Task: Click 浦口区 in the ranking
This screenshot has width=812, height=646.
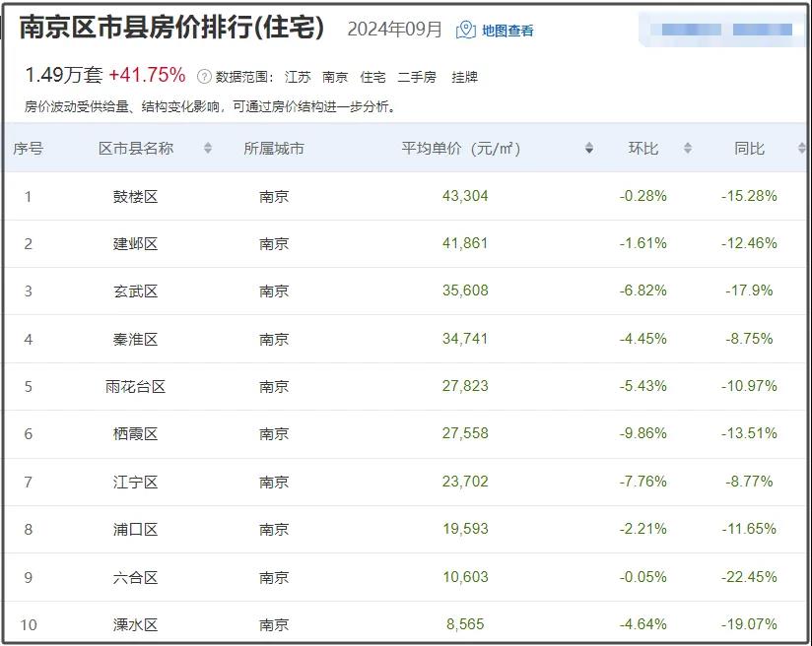Action: pos(136,529)
